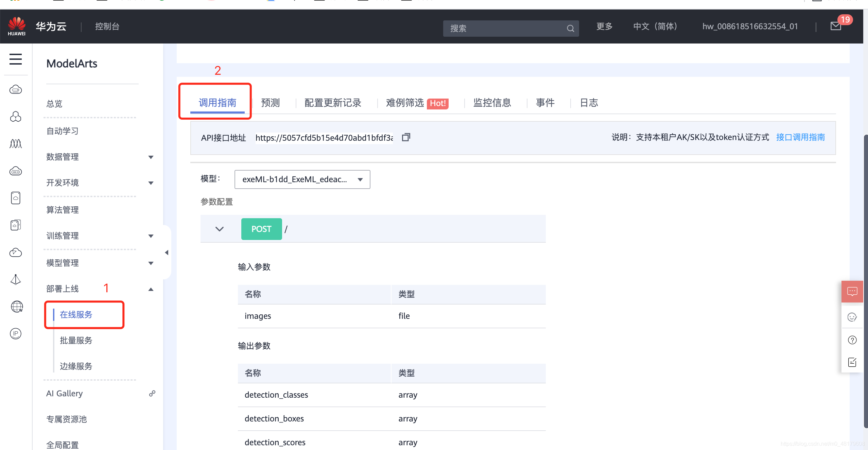
Task: Click the cloud gauge monitoring sidebar icon
Action: (x=16, y=252)
